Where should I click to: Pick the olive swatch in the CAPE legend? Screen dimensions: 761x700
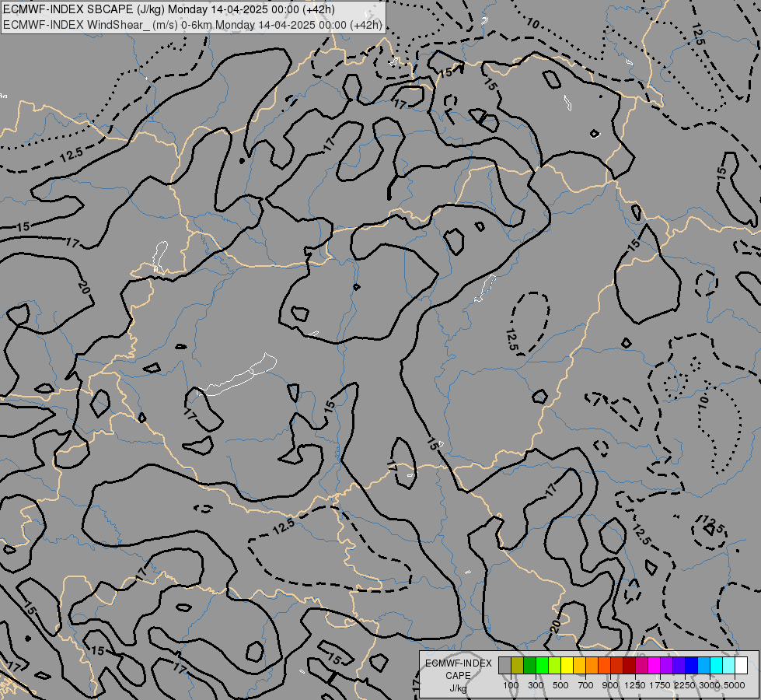point(518,666)
